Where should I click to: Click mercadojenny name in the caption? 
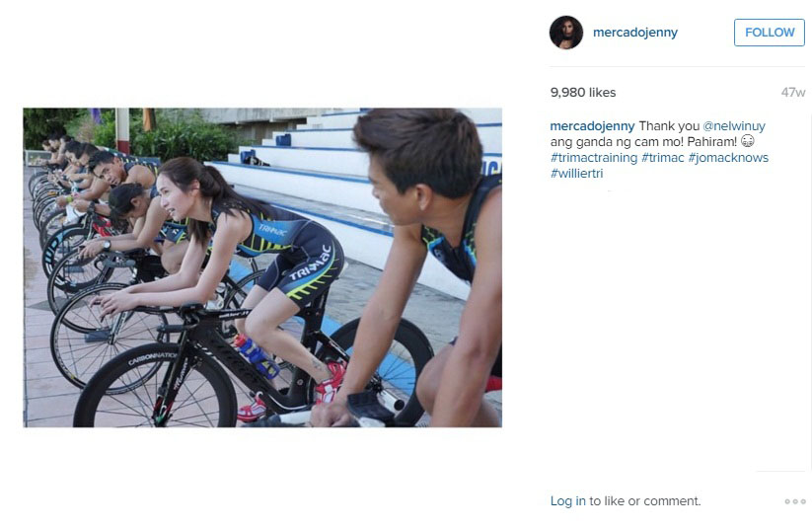(x=592, y=126)
